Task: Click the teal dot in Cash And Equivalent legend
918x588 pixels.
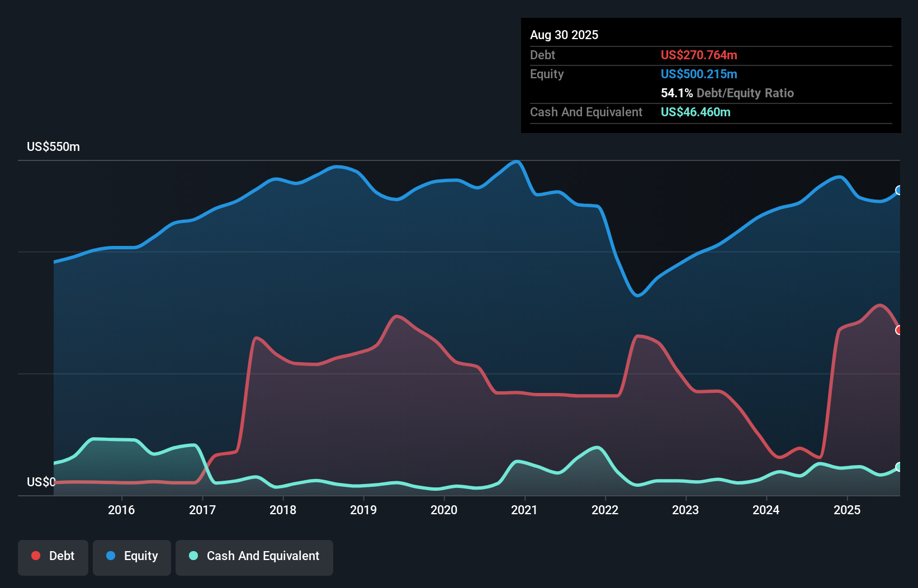Action: tap(192, 556)
